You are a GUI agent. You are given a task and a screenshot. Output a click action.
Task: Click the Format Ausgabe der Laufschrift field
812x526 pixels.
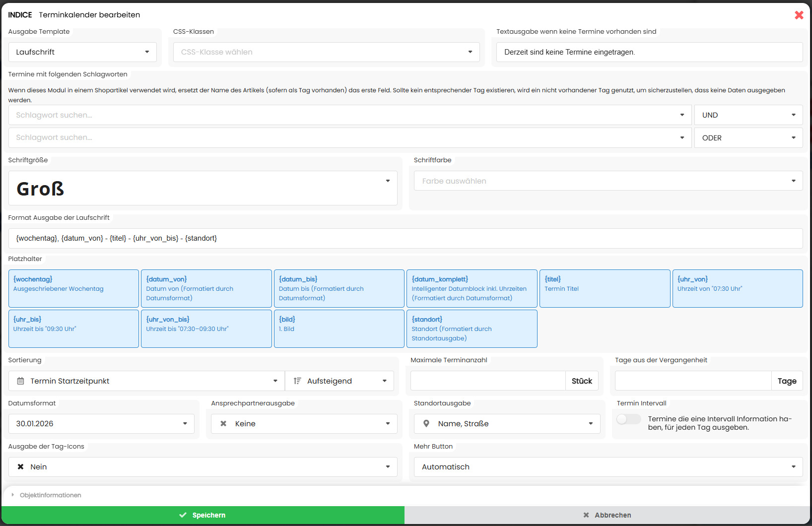[405, 239]
